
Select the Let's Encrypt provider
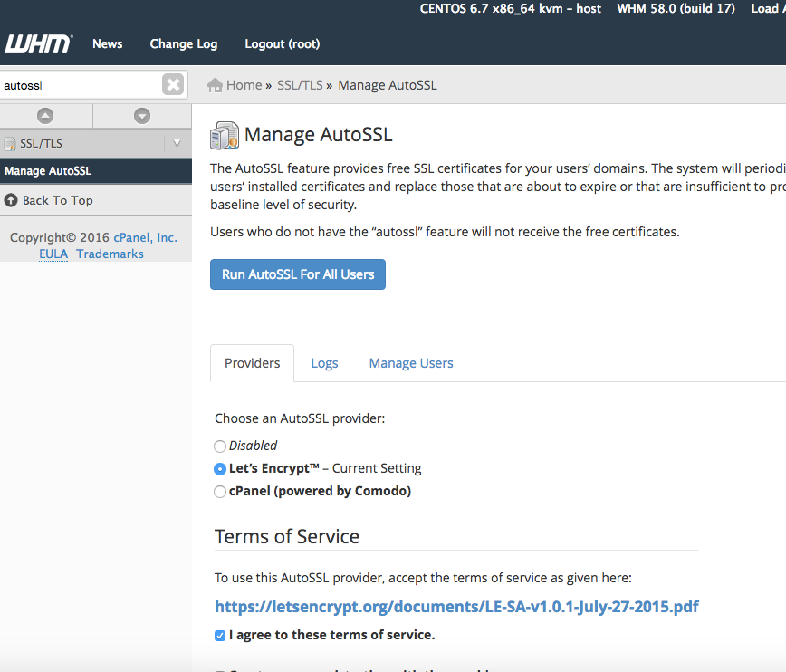pos(219,469)
